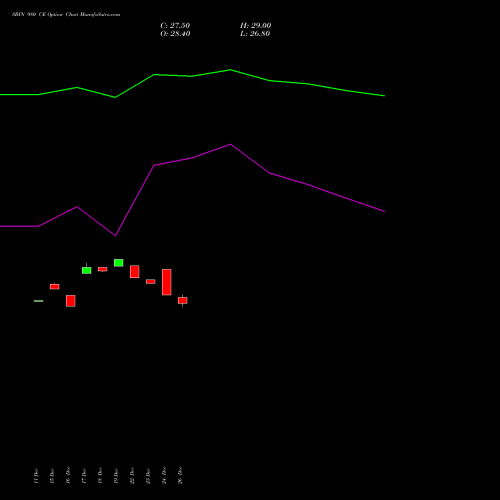This screenshot has width=500, height=500.
Task: Click the 22 Dec date label
Action: pyautogui.click(x=132, y=476)
